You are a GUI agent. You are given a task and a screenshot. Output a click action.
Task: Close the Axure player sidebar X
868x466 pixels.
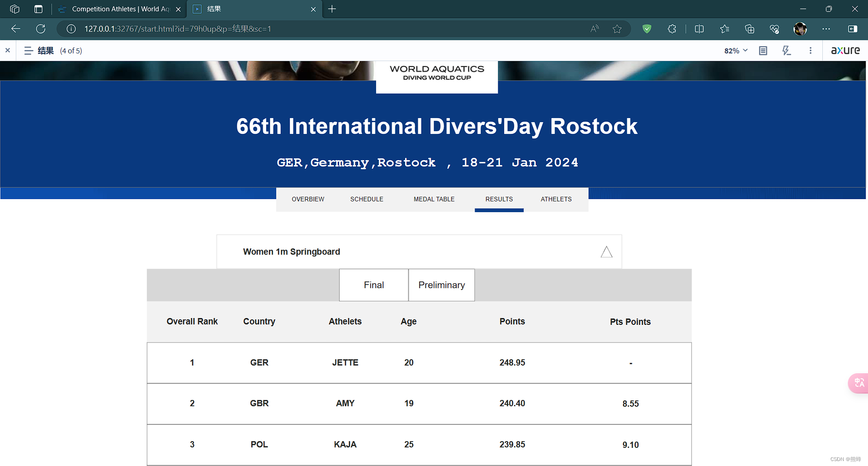click(x=8, y=51)
